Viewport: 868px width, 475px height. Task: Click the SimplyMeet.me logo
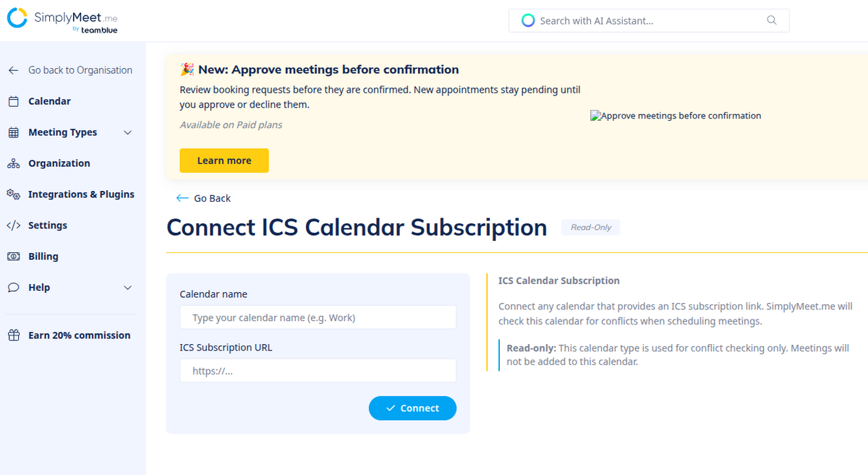click(x=63, y=20)
